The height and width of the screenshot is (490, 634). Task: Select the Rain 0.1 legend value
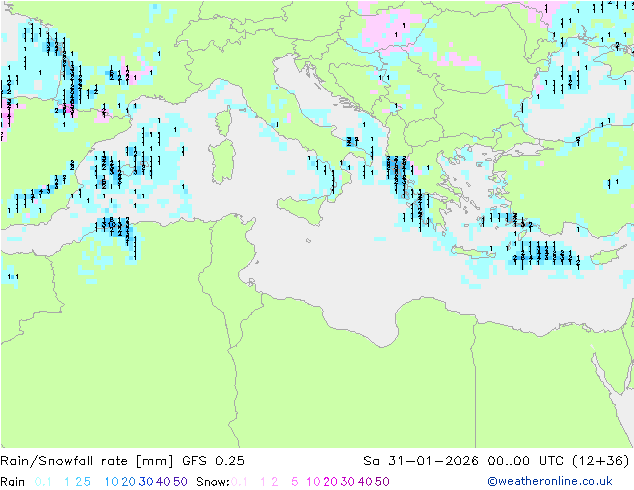[43, 482]
